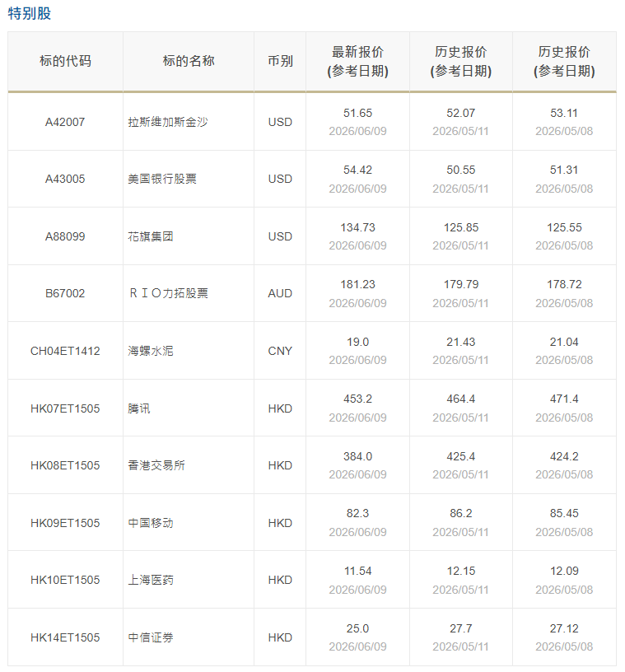Select historical price 125.55
625x672 pixels.
[564, 227]
